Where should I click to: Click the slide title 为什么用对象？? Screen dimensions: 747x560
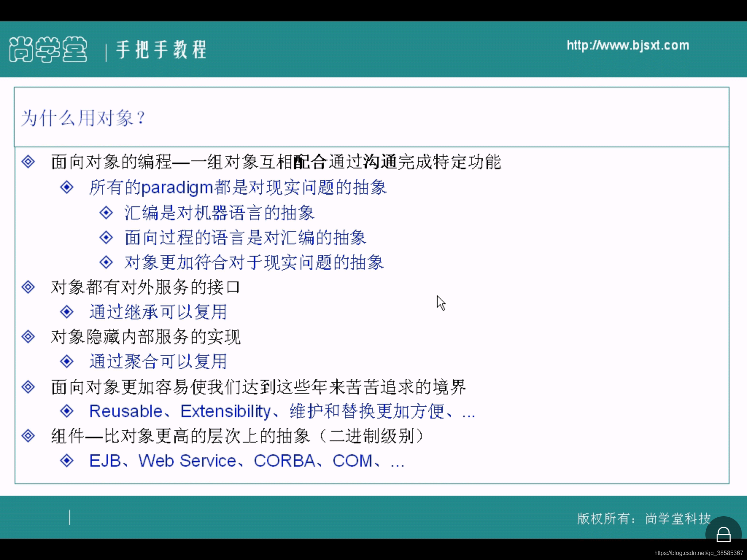click(x=83, y=118)
